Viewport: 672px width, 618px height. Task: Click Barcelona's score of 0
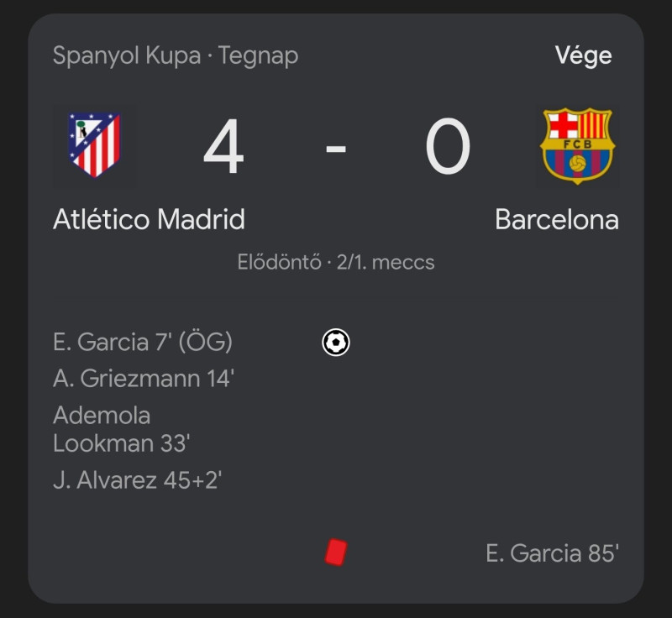tap(447, 148)
